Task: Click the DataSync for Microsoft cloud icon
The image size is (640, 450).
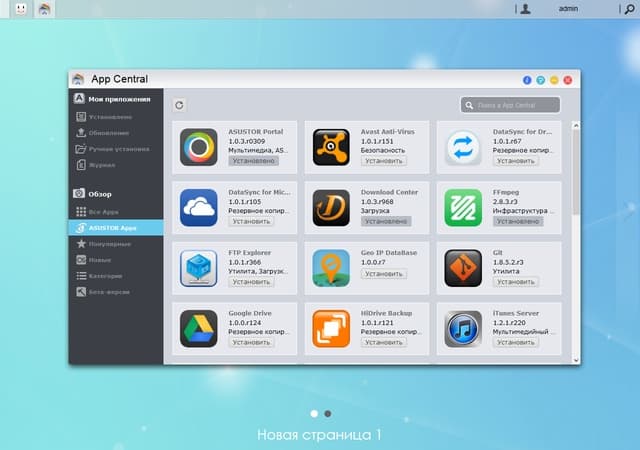Action: coord(198,207)
